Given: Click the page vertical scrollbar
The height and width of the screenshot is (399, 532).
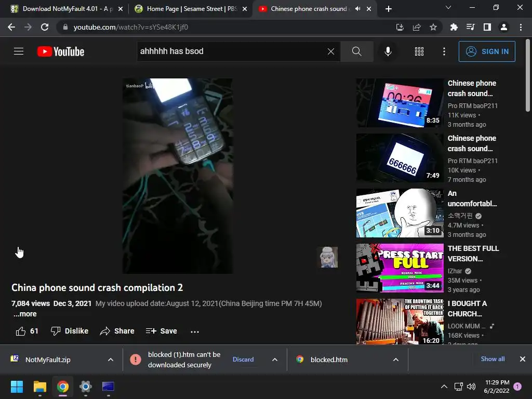Looking at the screenshot, I should click(x=528, y=75).
